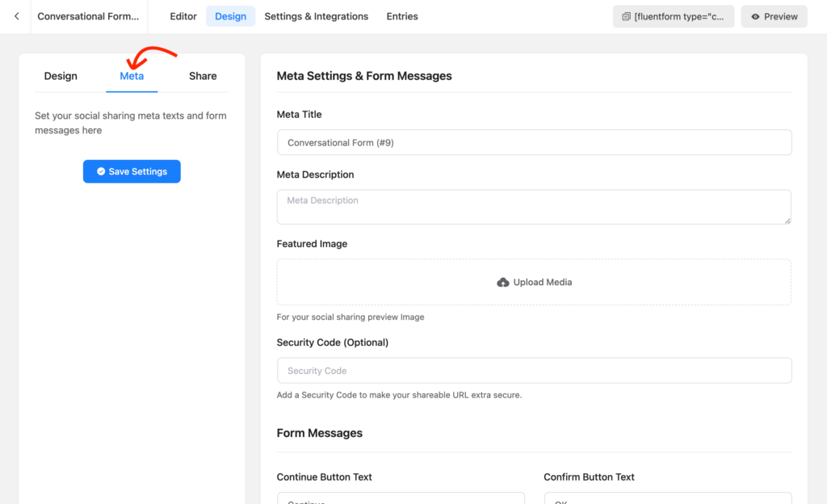Save the meta settings
The image size is (827, 504).
[132, 171]
